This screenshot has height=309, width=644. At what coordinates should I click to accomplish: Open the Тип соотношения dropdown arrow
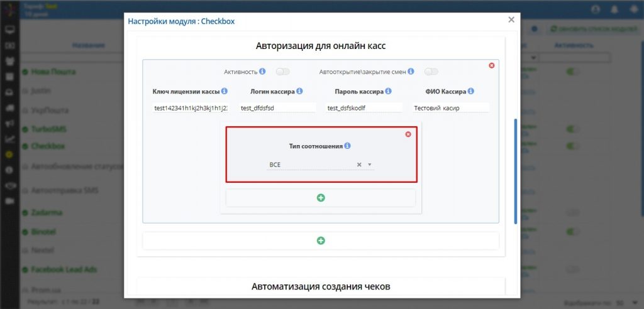[369, 165]
